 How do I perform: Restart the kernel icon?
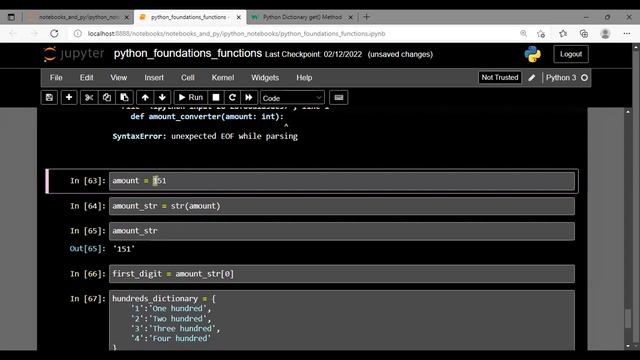click(232, 98)
